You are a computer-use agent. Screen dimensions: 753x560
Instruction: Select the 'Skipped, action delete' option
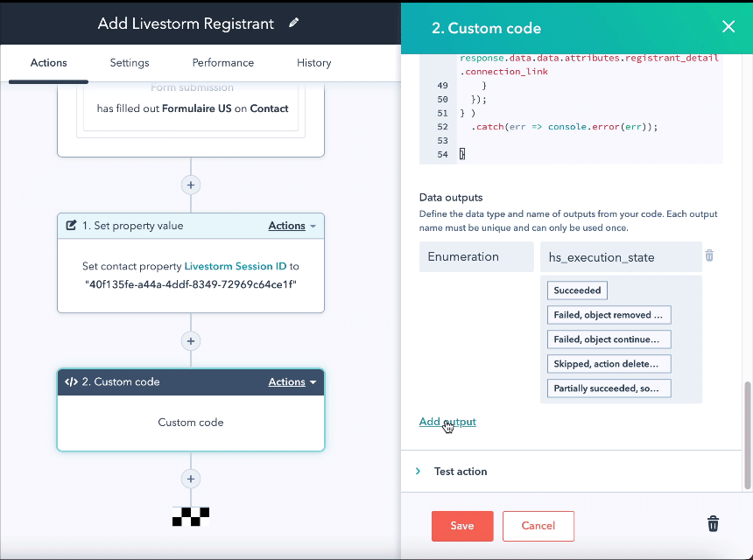pos(609,364)
